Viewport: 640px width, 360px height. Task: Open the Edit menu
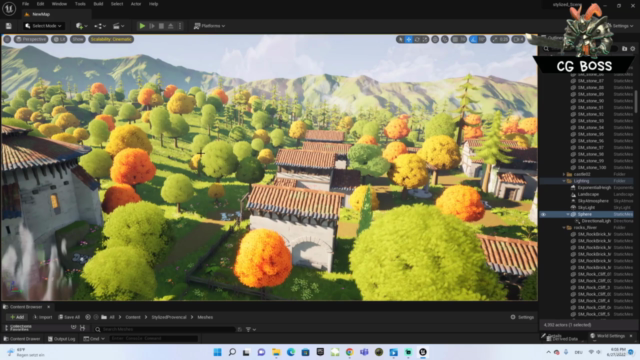pos(40,4)
